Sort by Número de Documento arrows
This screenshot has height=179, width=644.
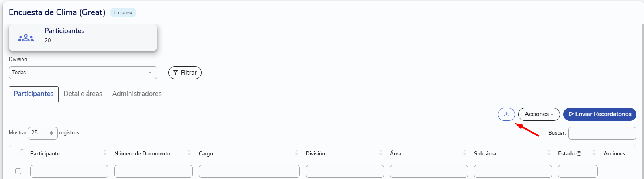(x=189, y=153)
